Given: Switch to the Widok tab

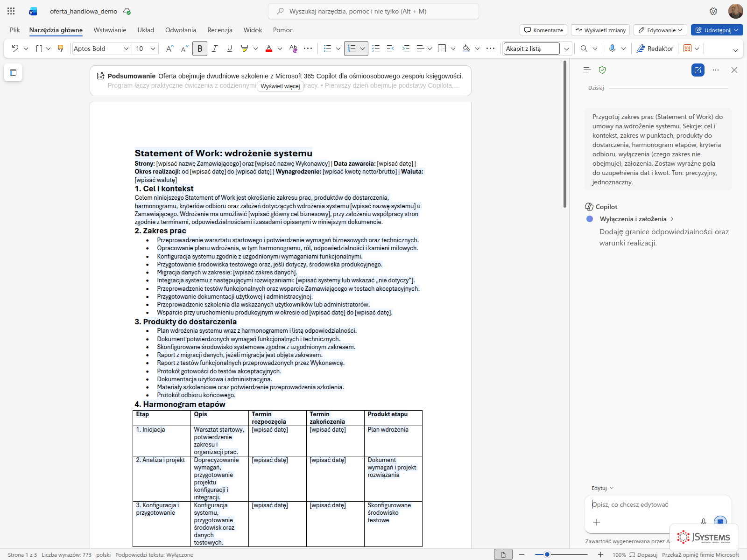Looking at the screenshot, I should point(253,30).
